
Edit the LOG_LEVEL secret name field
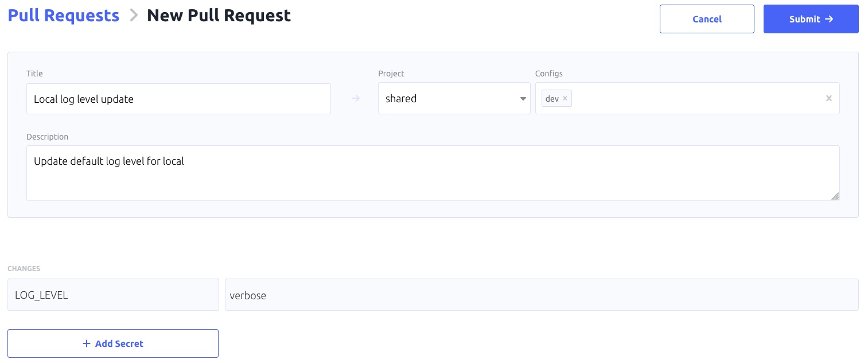click(x=113, y=295)
